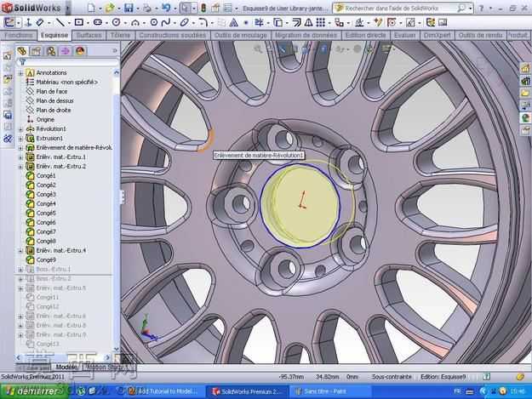Switch to the Fonctions tab

(x=19, y=35)
